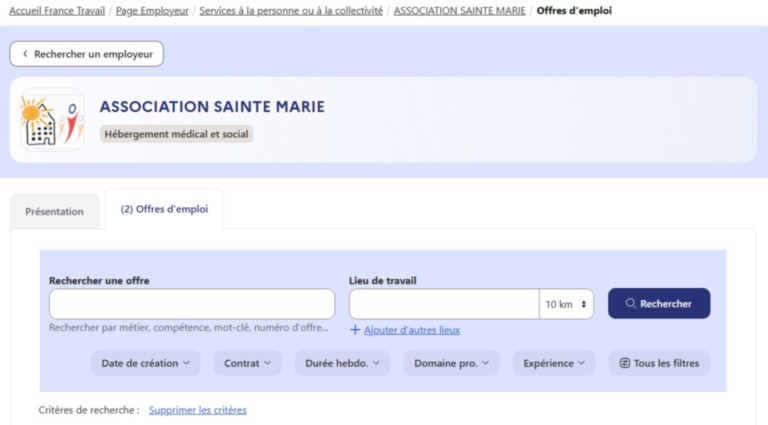Click the Hébergement médical et social tag

tap(176, 134)
